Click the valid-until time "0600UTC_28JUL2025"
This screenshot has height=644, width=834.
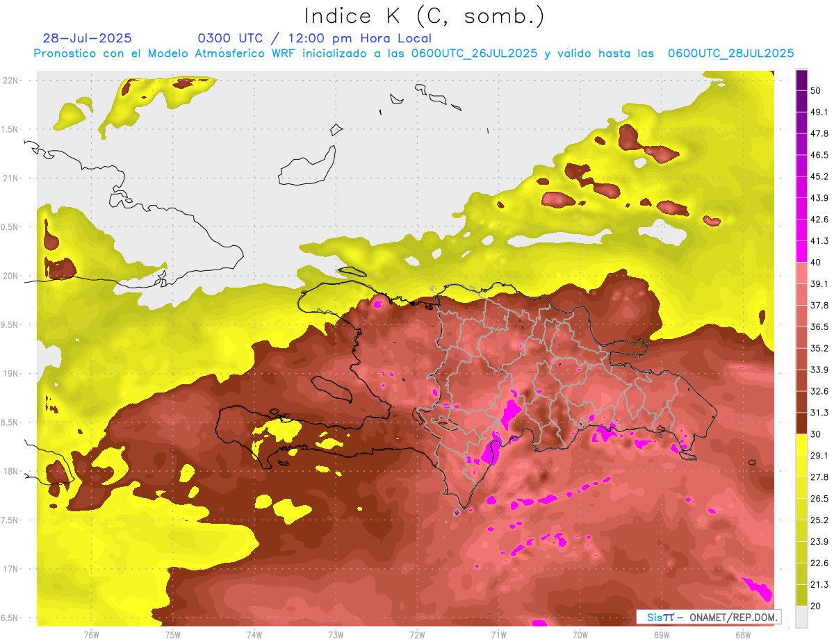730,53
